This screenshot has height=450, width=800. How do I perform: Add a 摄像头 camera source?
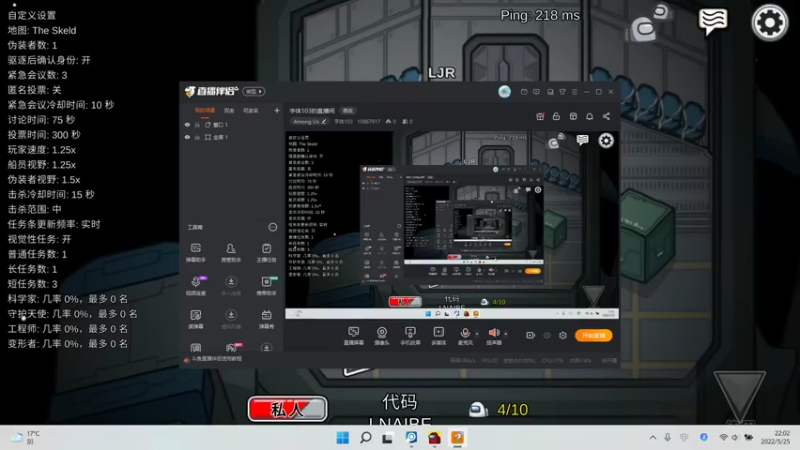point(382,336)
